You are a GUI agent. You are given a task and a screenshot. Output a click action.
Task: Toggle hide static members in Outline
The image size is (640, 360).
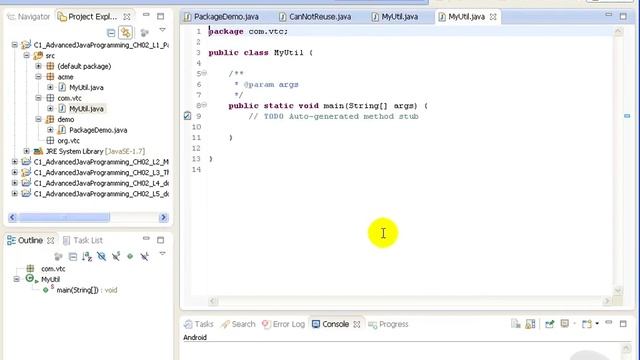116,256
